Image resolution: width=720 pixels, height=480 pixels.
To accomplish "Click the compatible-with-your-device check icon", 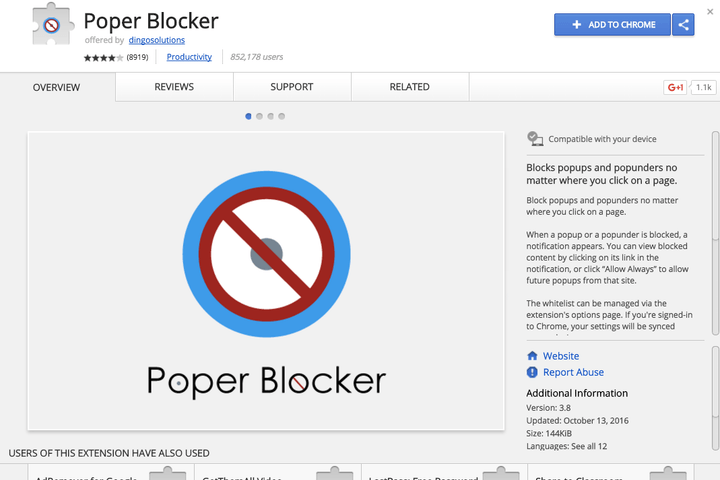I will pos(535,138).
